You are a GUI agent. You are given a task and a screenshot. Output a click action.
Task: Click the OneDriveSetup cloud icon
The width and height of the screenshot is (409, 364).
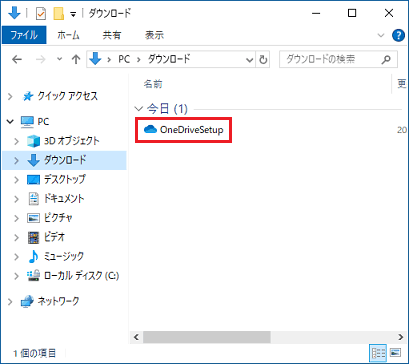tap(151, 129)
